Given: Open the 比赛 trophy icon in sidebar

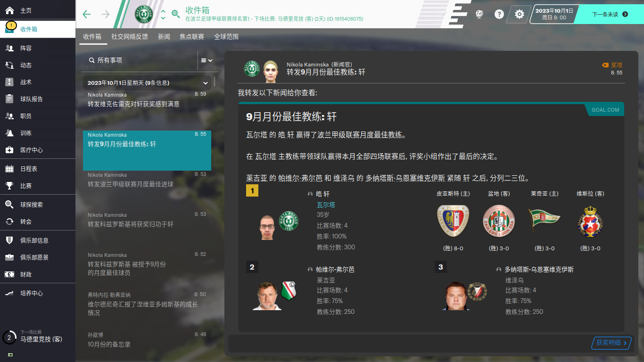Looking at the screenshot, I should [x=9, y=186].
